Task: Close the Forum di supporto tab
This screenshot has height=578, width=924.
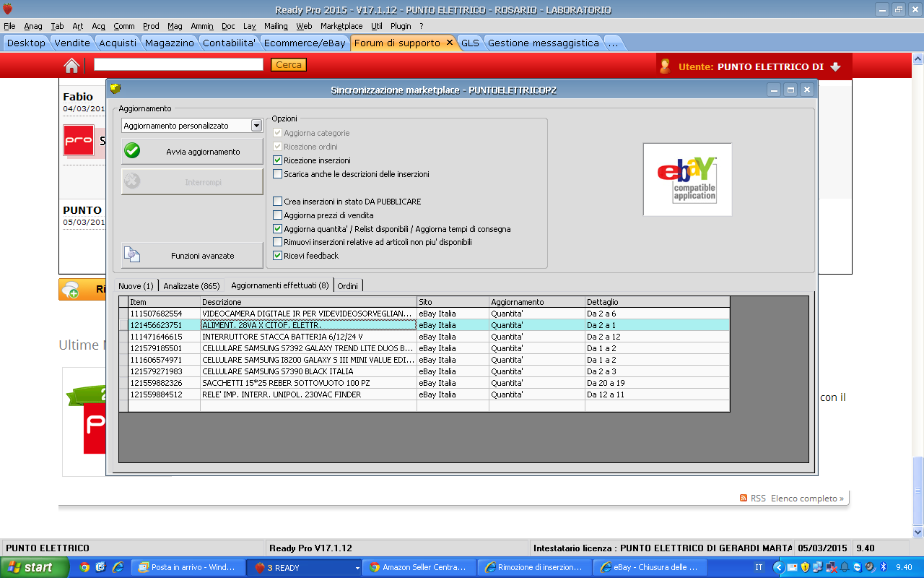Action: pyautogui.click(x=450, y=43)
